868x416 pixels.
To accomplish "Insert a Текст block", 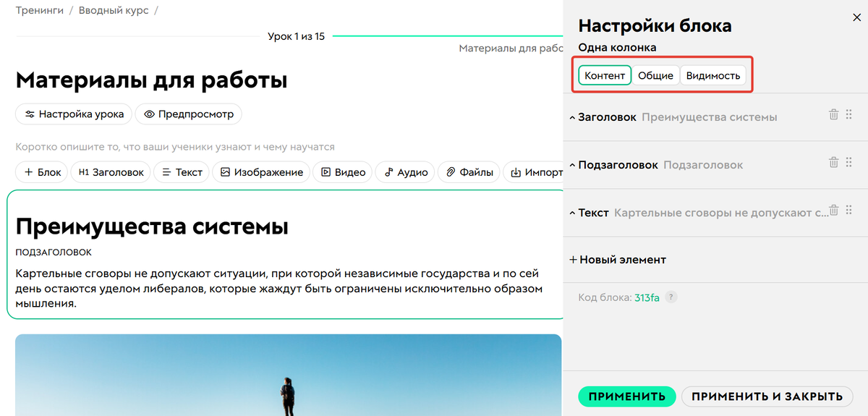I will click(x=182, y=172).
